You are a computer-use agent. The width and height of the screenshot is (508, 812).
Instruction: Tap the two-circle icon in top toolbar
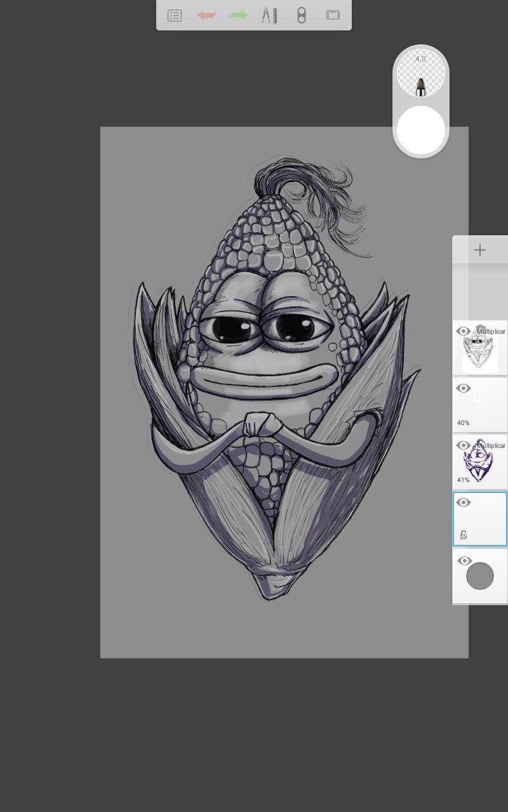[x=302, y=15]
